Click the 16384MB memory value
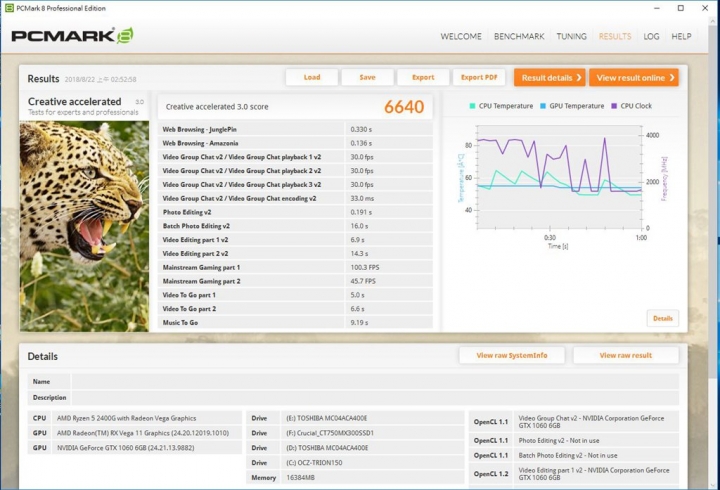 (300, 478)
